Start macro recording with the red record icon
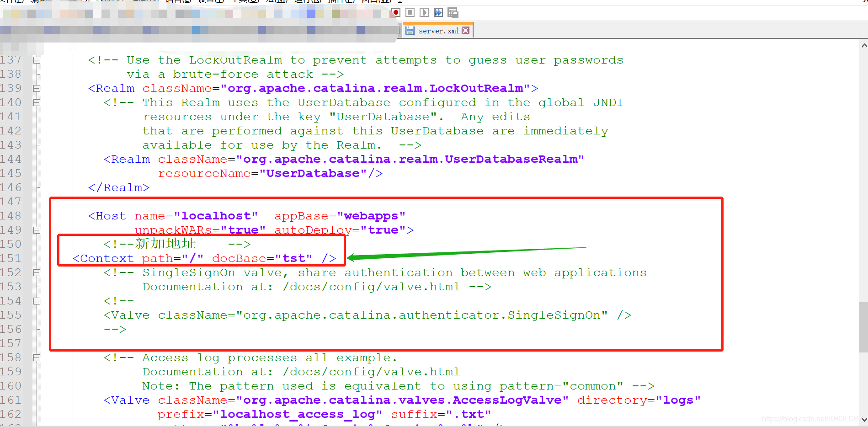This screenshot has height=427, width=868. [x=396, y=12]
